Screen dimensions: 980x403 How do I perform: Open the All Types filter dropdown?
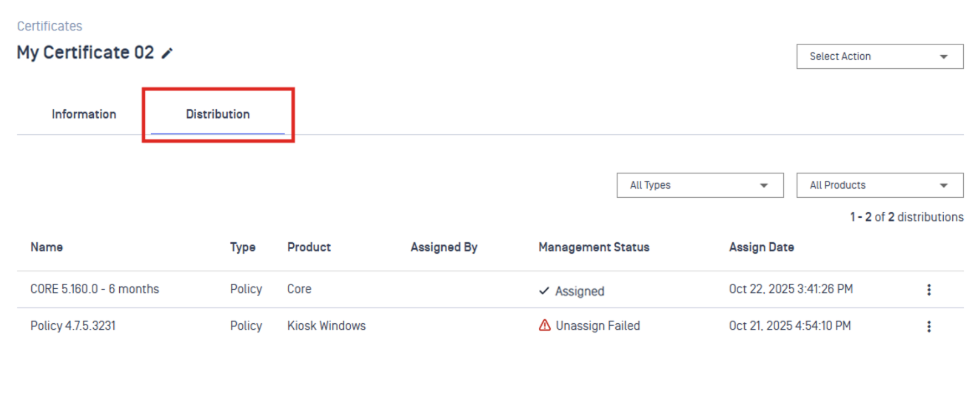point(700,185)
